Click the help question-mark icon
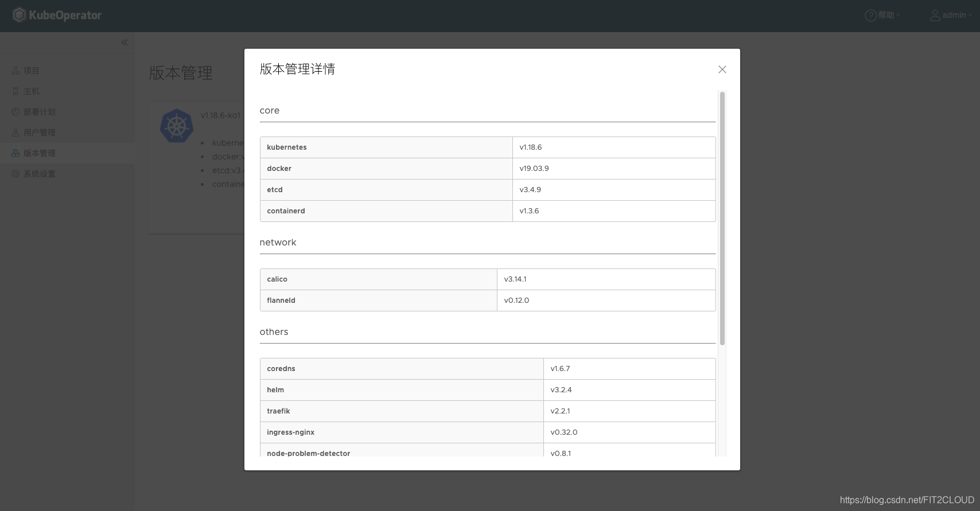The height and width of the screenshot is (511, 980). (870, 15)
